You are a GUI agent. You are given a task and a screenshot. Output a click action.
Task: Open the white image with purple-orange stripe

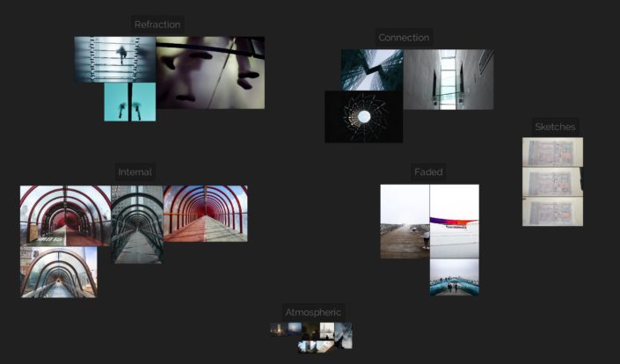coord(455,222)
